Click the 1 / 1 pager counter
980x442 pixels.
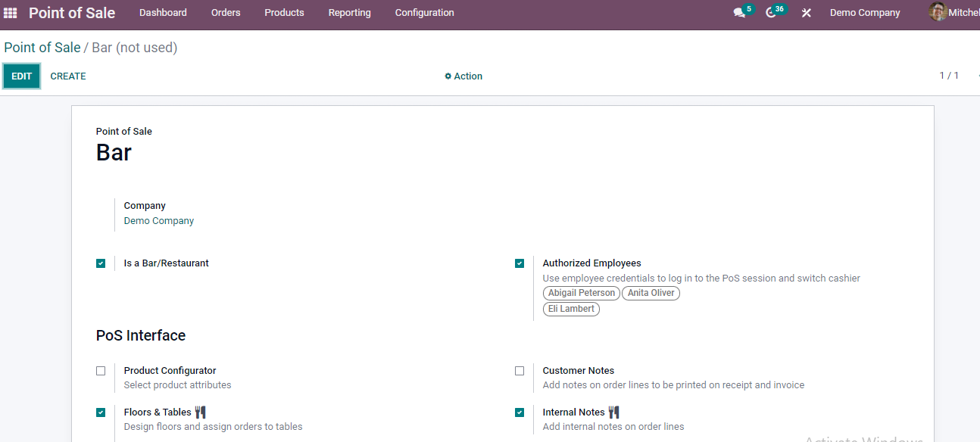(949, 76)
